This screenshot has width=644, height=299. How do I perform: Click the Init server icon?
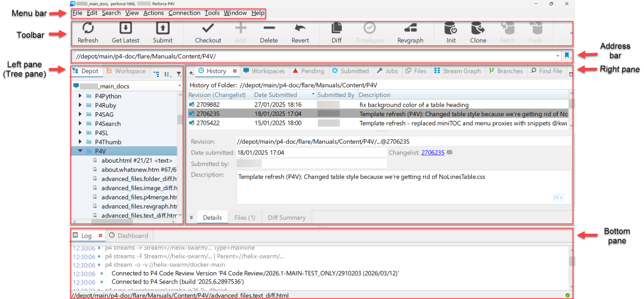[x=451, y=28]
